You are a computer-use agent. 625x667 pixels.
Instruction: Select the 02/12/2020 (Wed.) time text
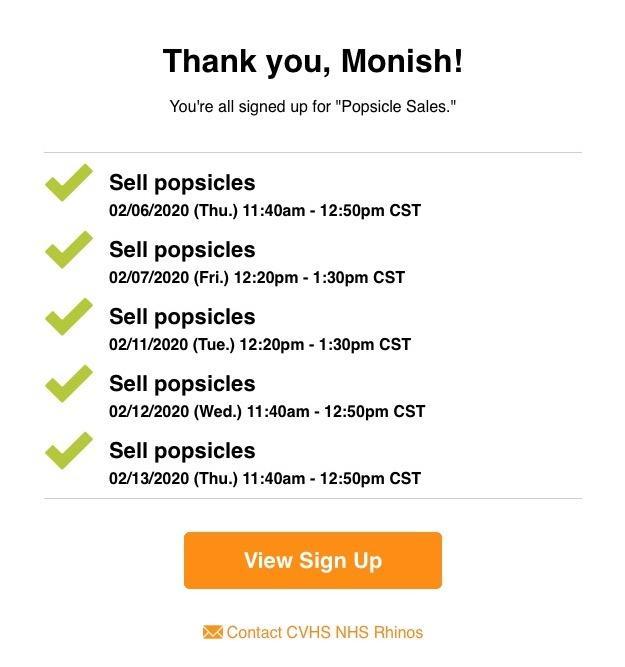click(x=267, y=412)
